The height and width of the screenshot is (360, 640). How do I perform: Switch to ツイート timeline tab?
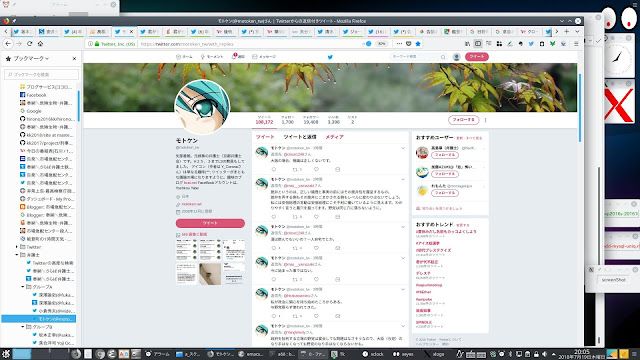coord(265,137)
